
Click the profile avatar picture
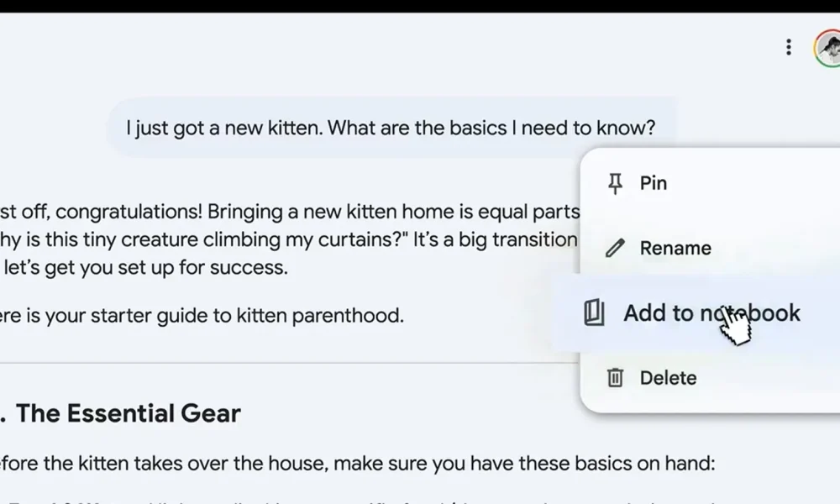[x=827, y=47]
